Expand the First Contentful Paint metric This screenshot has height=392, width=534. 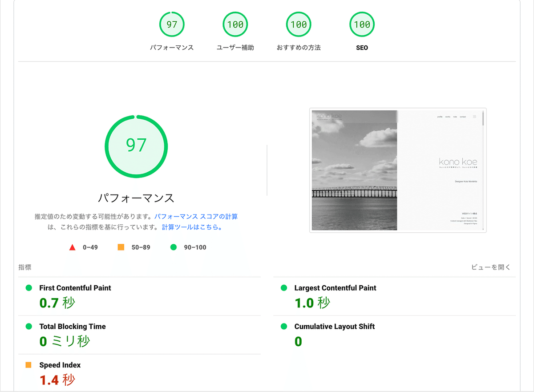point(139,296)
